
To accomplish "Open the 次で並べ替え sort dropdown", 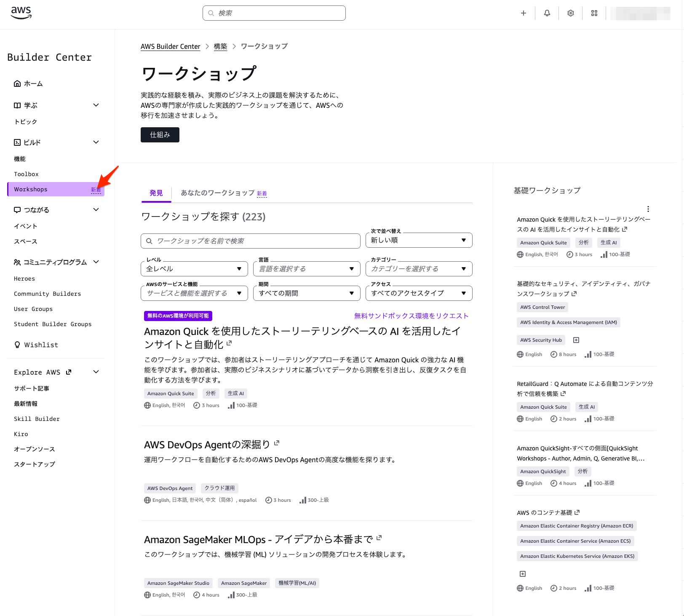I will [419, 240].
